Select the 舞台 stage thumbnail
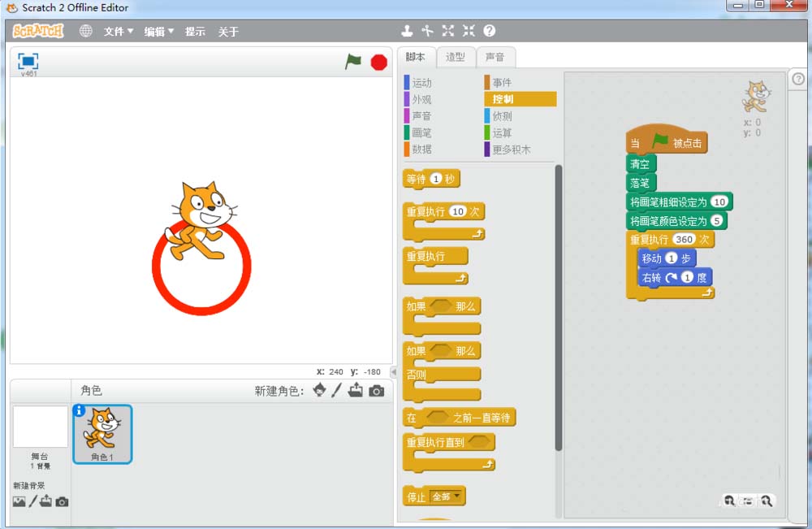The width and height of the screenshot is (812, 529). coord(41,427)
